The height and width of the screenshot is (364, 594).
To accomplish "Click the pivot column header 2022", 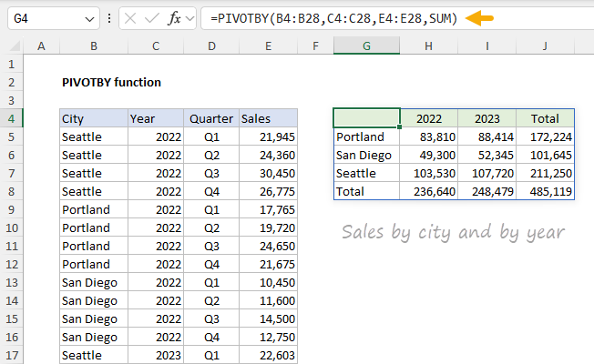I will tap(429, 118).
